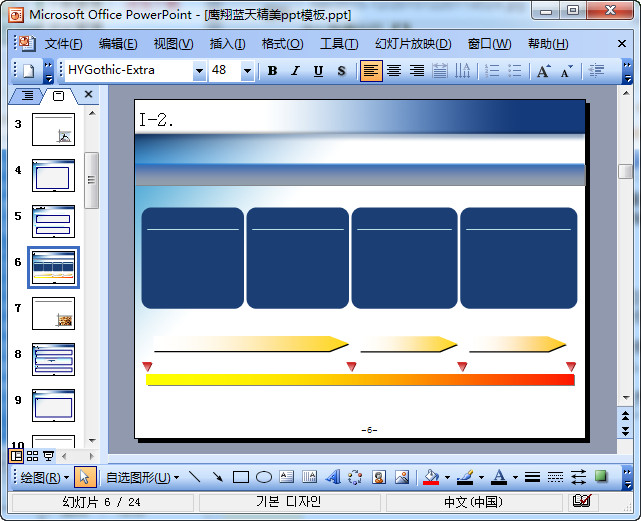Apply distributed alignment

pos(440,71)
